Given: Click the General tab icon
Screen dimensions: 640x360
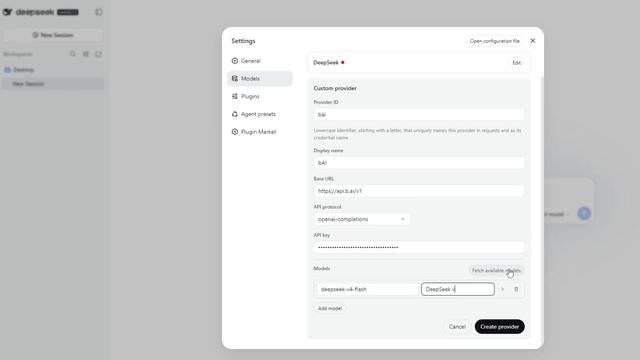Looking at the screenshot, I should point(235,61).
